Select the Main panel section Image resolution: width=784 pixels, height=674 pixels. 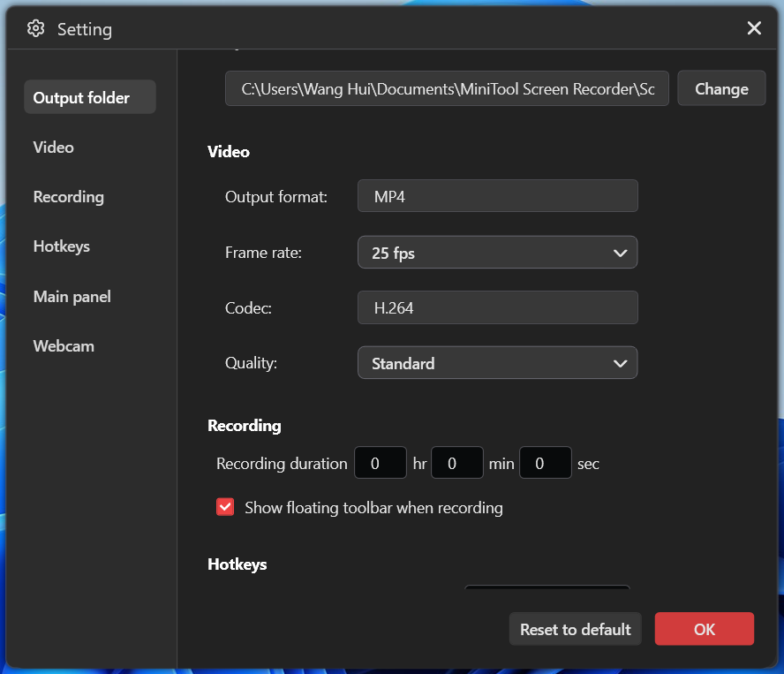pos(72,296)
